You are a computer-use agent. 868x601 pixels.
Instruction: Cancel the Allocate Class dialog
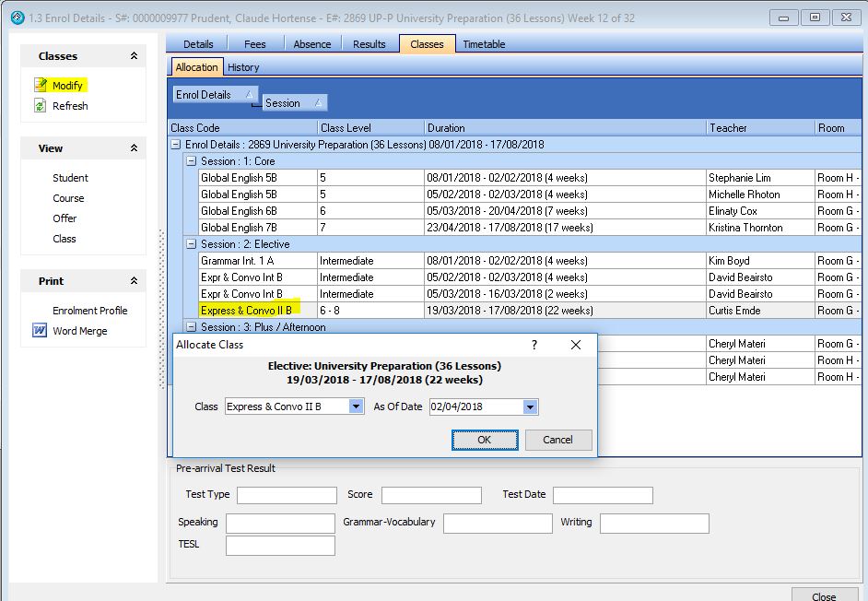(x=557, y=440)
